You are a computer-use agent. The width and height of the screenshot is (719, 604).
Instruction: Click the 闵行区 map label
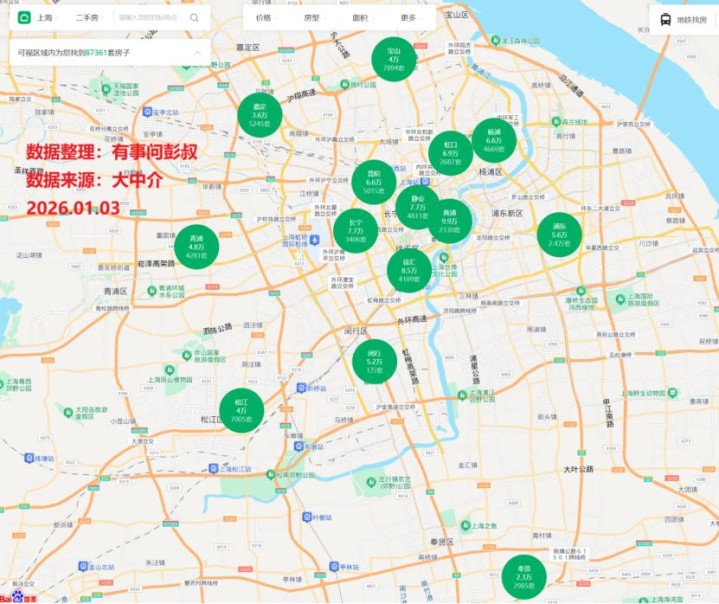(356, 331)
